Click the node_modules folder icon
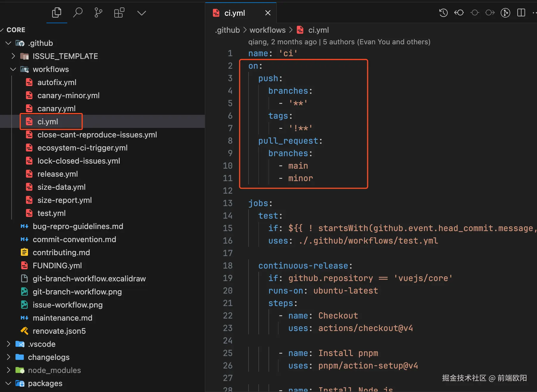 (x=20, y=370)
